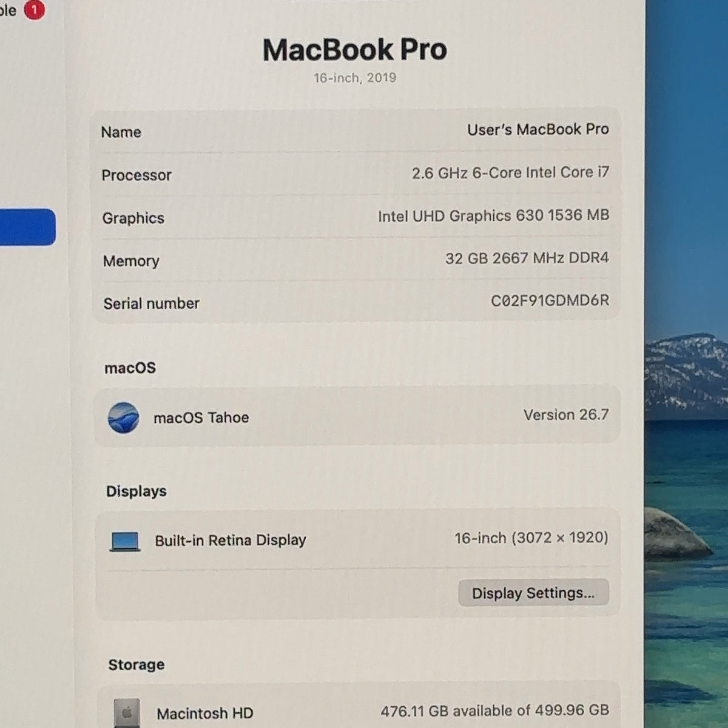
Task: Click the Built-in Retina Display label
Action: click(x=231, y=540)
